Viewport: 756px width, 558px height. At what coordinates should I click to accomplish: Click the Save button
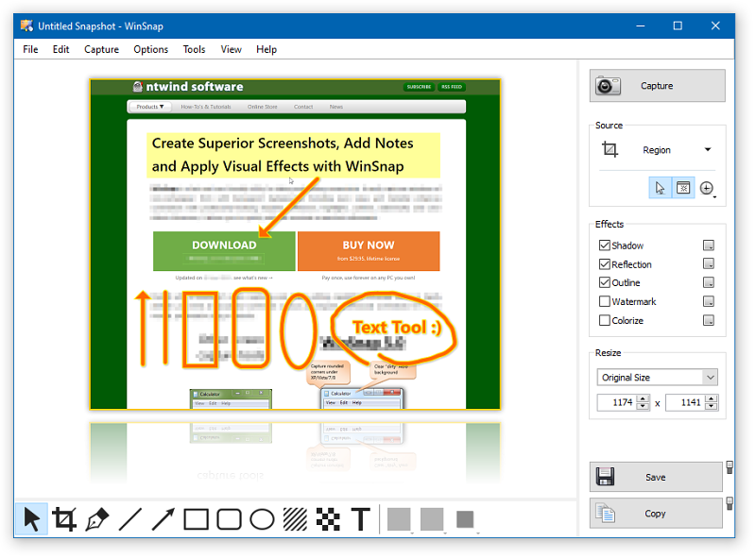click(x=656, y=477)
